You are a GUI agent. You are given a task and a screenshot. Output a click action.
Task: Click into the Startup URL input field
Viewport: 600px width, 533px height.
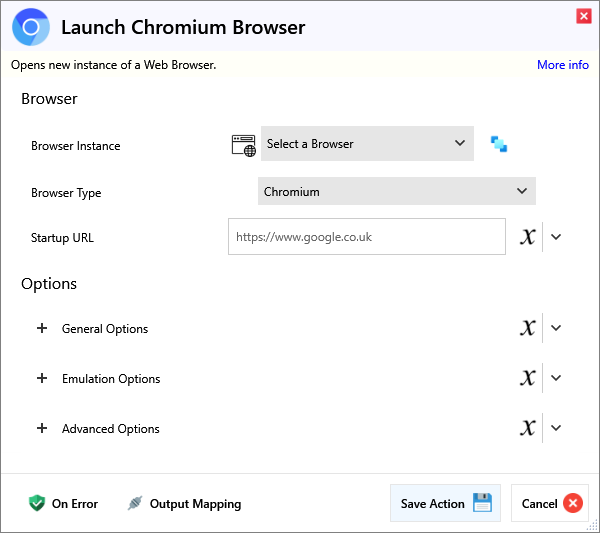click(366, 237)
